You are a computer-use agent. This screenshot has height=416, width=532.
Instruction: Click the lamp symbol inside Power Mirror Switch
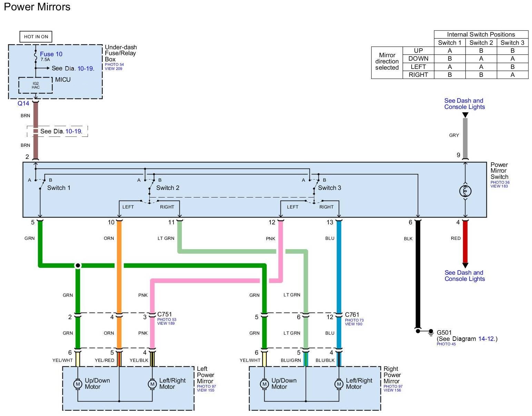(465, 191)
